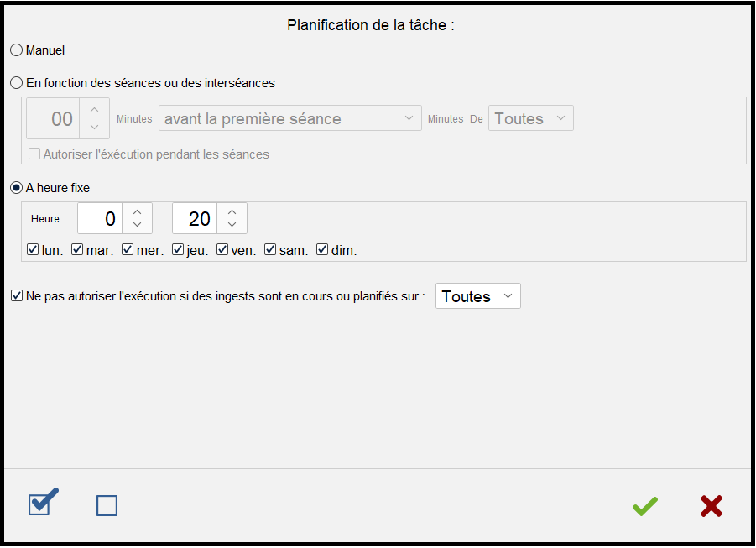Select the A heure fixe option

pos(17,188)
